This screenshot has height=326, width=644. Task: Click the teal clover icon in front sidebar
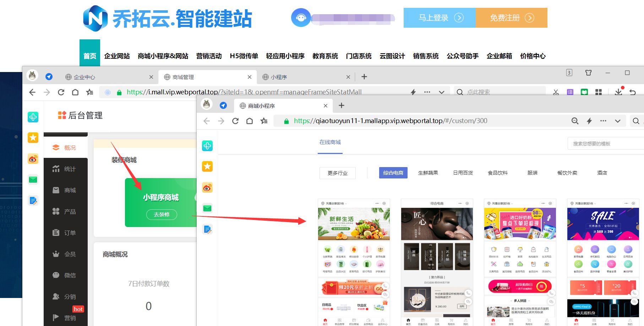[x=207, y=146]
